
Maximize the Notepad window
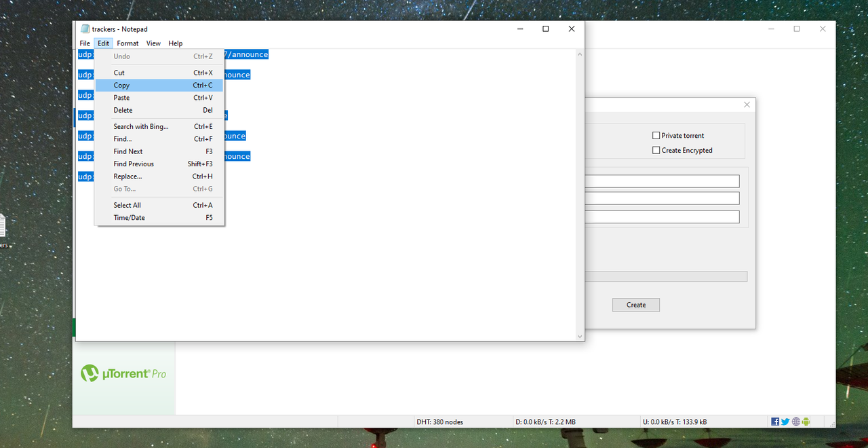click(545, 29)
